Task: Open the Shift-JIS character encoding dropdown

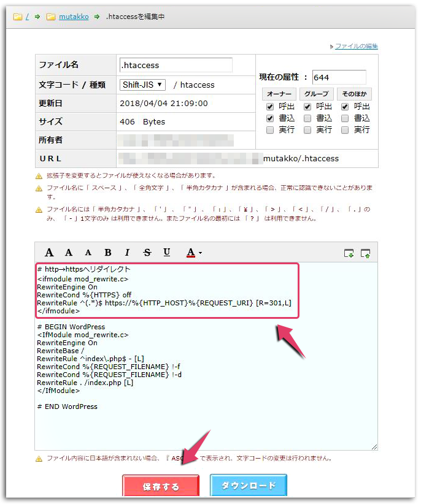Action: 143,85
